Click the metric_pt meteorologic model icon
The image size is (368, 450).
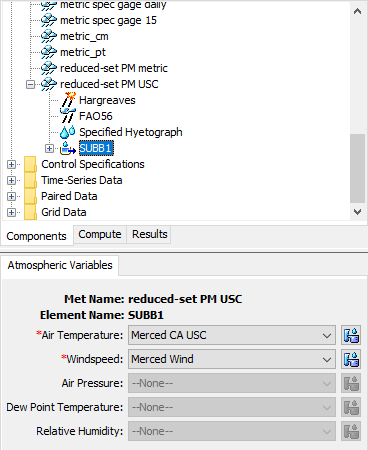point(49,52)
